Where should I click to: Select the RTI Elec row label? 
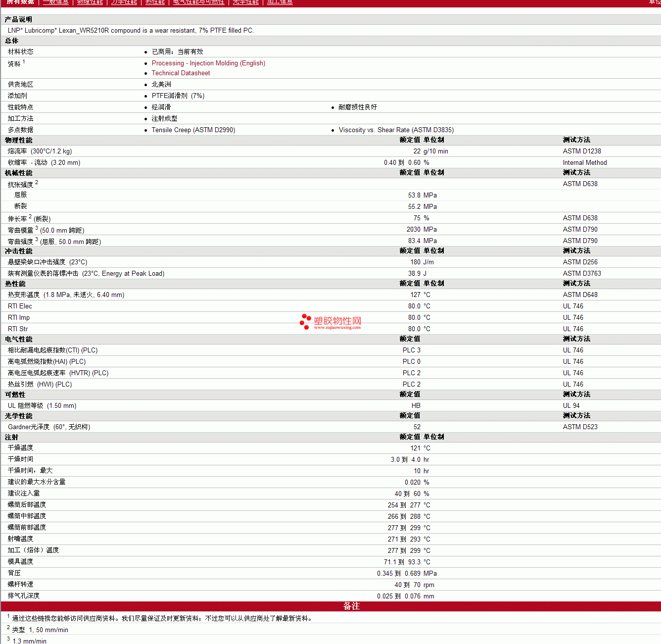20,306
